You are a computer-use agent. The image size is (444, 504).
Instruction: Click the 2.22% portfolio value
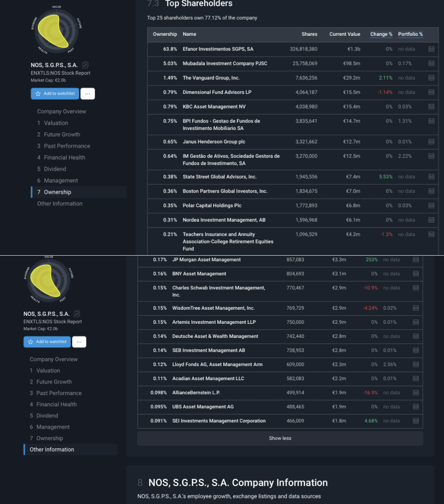pos(405,156)
